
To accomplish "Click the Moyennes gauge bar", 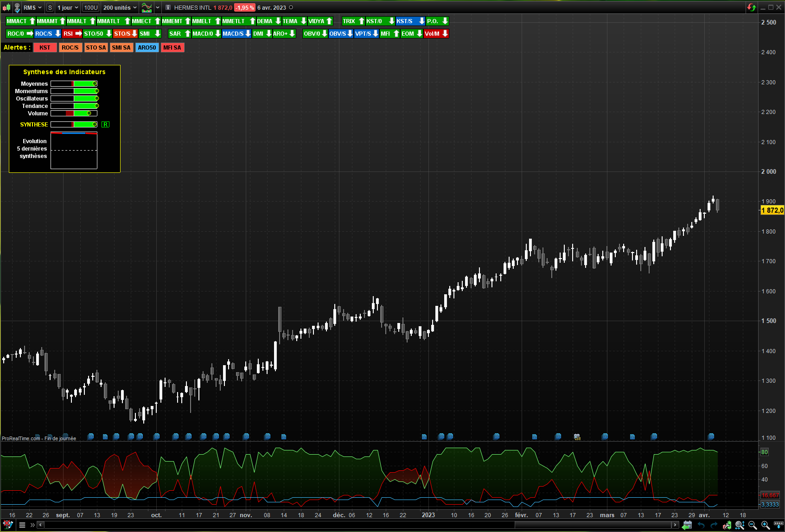I will 74,83.
